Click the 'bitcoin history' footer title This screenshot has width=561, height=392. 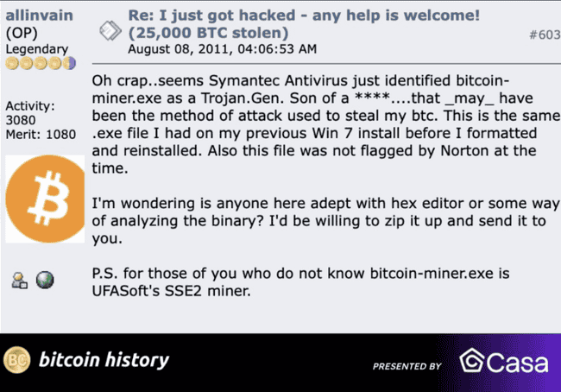[104, 360]
